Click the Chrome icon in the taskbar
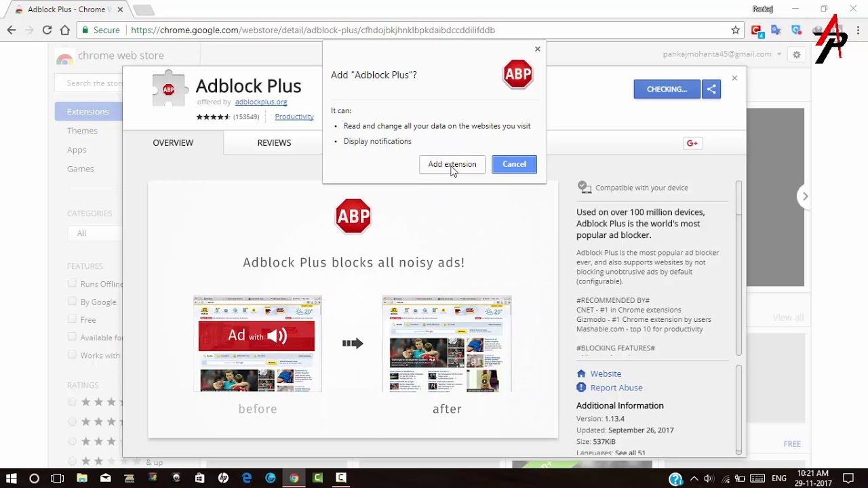Viewport: 868px width, 488px height. point(294,478)
